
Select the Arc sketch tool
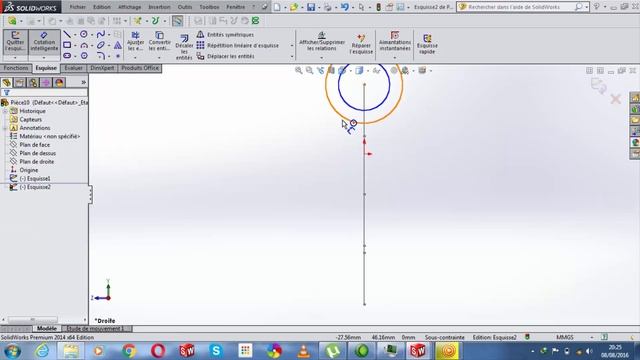pos(84,45)
